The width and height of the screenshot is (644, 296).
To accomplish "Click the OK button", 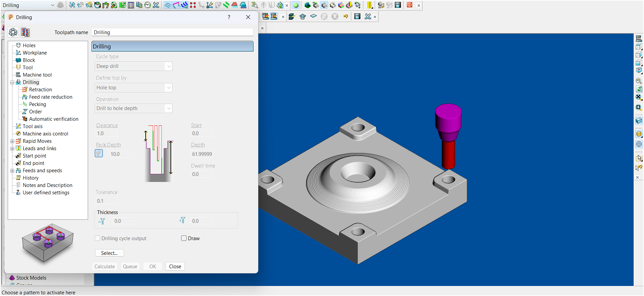I will point(153,266).
